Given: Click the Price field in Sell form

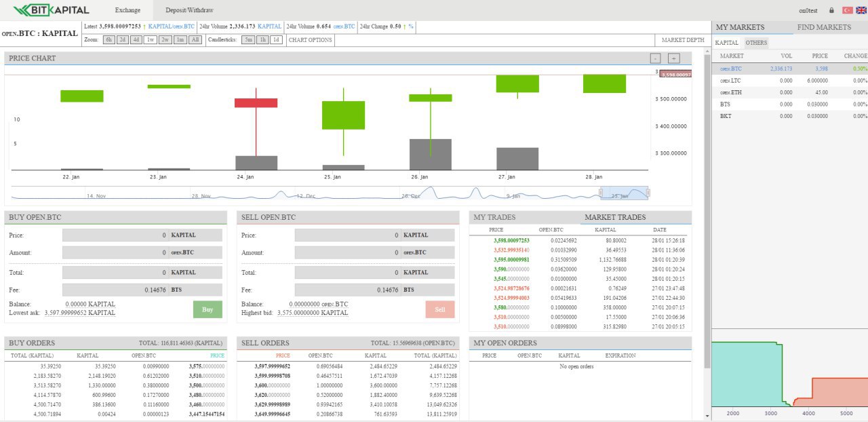Looking at the screenshot, I should click(348, 235).
